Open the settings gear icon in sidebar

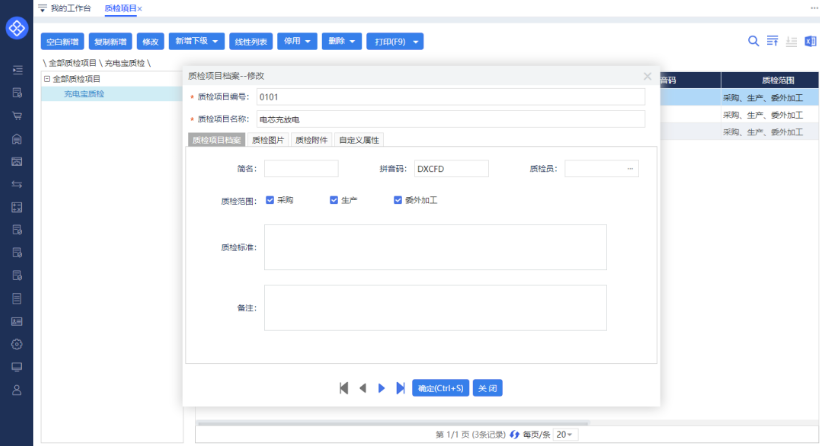click(17, 344)
